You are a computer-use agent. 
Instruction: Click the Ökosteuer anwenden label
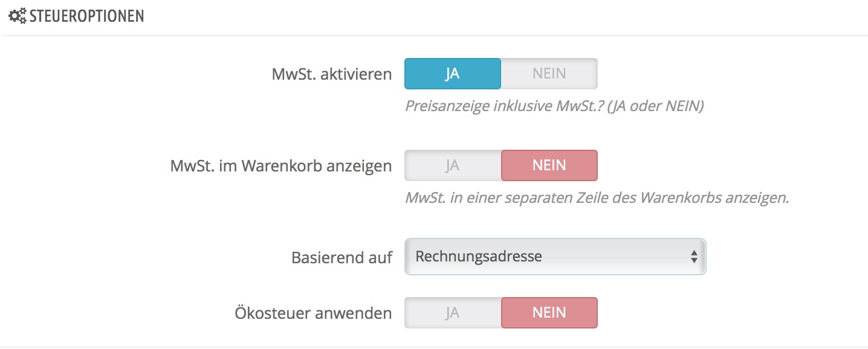313,313
